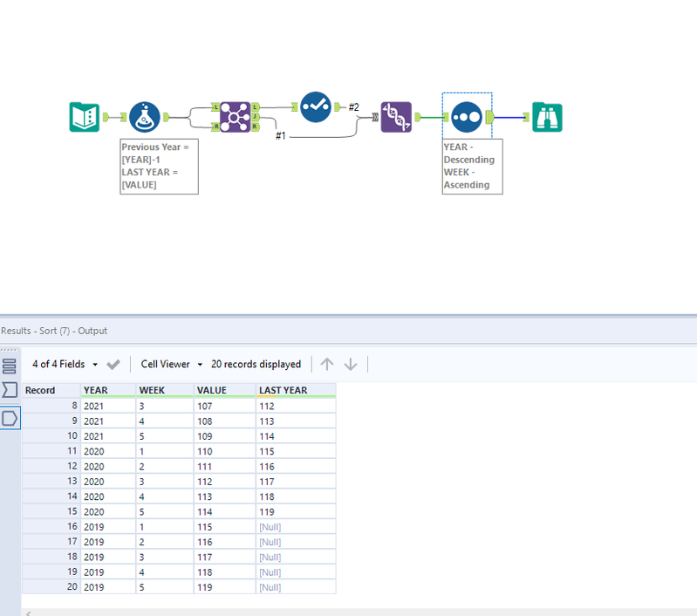Select YEAR cell 2021 in record 8
697x616 pixels.
point(108,406)
